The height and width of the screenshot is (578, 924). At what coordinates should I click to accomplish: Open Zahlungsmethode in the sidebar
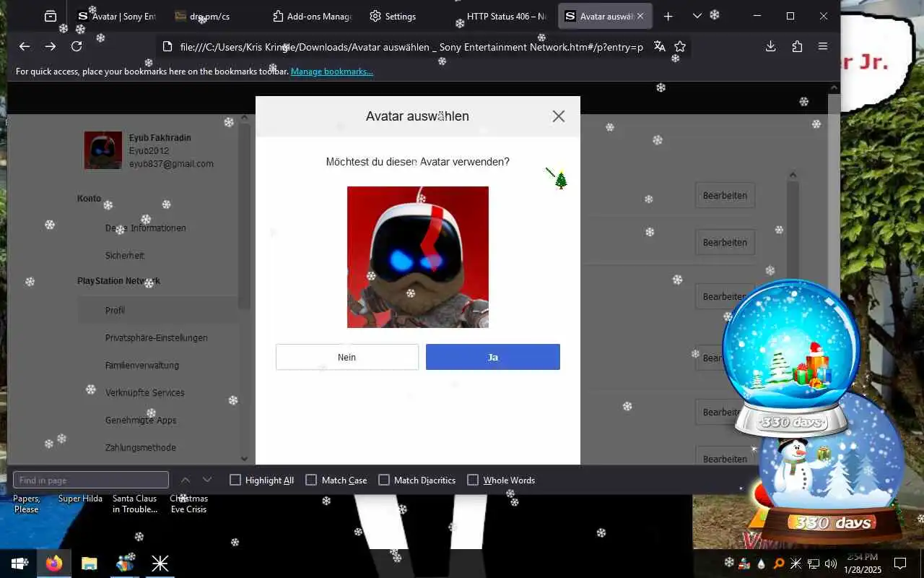click(x=141, y=447)
